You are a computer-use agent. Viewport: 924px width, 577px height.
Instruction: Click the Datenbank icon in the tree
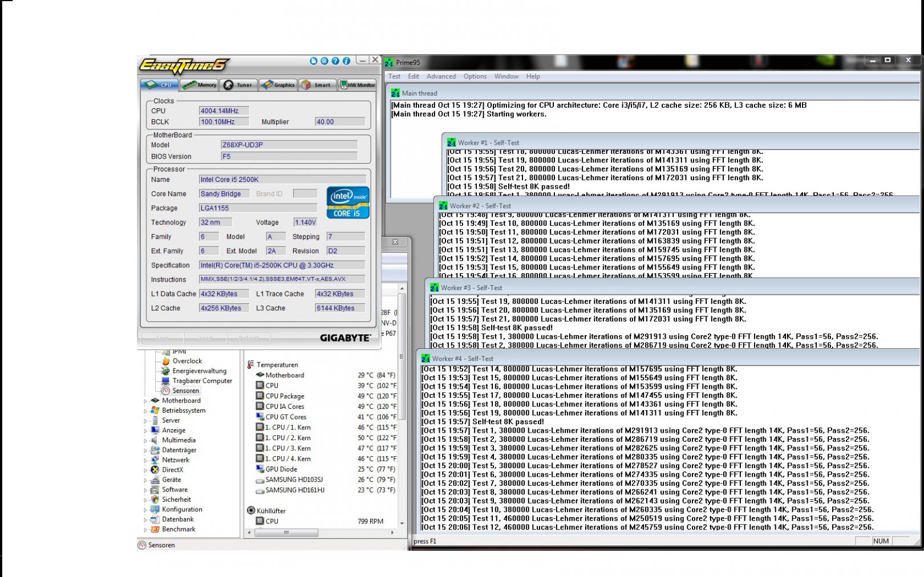tap(155, 519)
